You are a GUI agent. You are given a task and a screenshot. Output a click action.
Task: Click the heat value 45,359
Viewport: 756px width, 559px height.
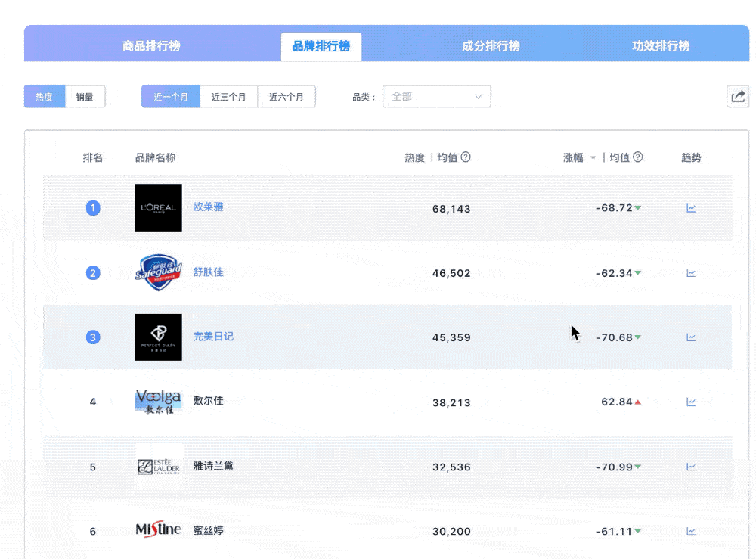[451, 337]
